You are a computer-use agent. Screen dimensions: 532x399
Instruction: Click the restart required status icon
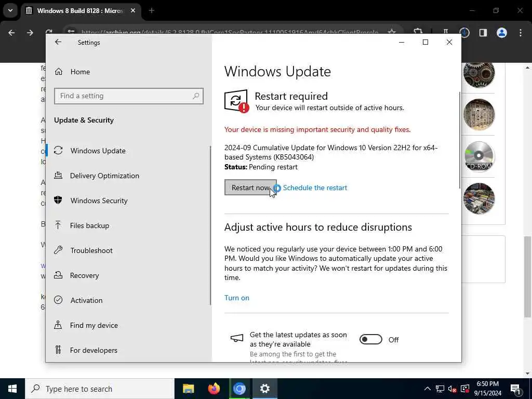click(x=236, y=101)
